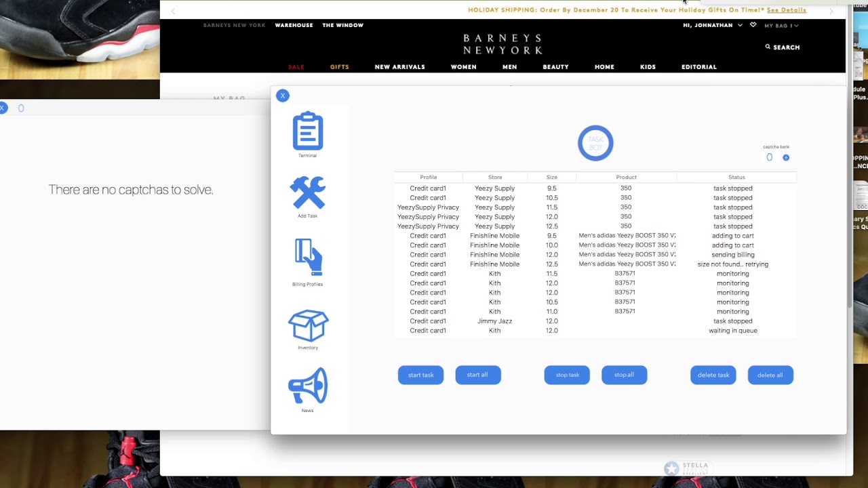Screen dimensions: 868x488
Task: Sort by the Status column header
Action: pyautogui.click(x=736, y=178)
